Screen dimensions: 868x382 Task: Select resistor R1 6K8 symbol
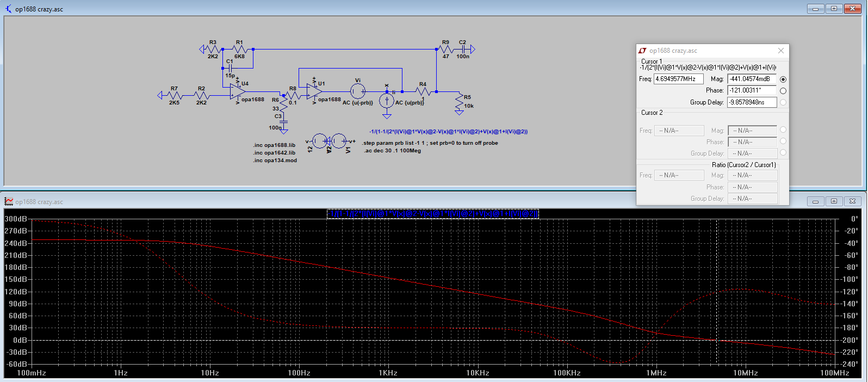pos(239,50)
